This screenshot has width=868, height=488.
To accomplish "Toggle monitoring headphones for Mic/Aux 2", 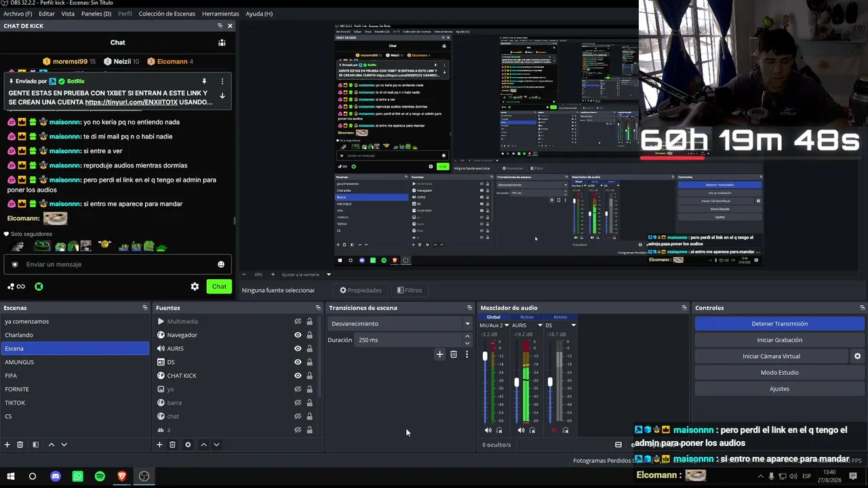I will [x=500, y=430].
